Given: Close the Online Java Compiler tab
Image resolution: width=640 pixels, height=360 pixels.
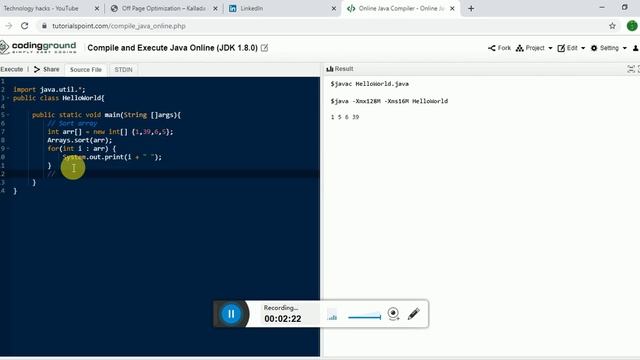Looking at the screenshot, I should pos(452,8).
